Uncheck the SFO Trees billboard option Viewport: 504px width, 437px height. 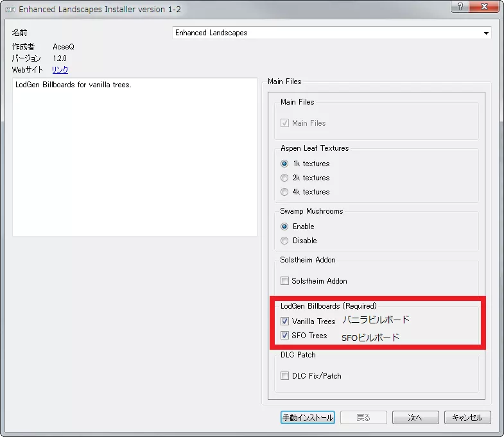[x=285, y=336]
